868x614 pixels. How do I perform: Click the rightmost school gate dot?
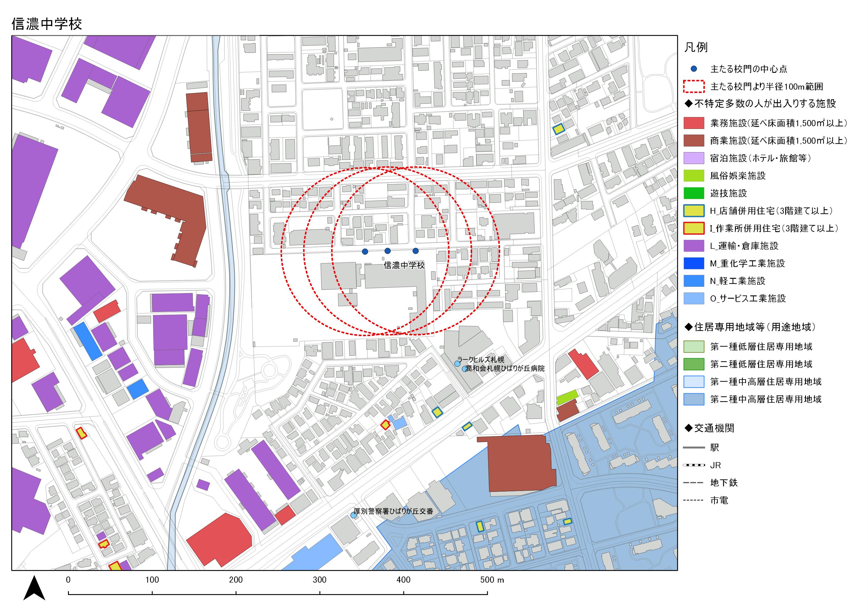tap(415, 251)
